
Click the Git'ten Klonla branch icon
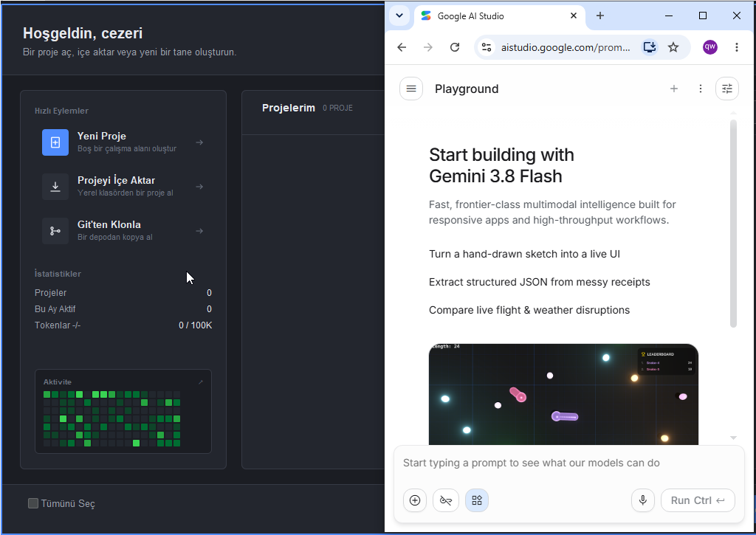click(55, 231)
